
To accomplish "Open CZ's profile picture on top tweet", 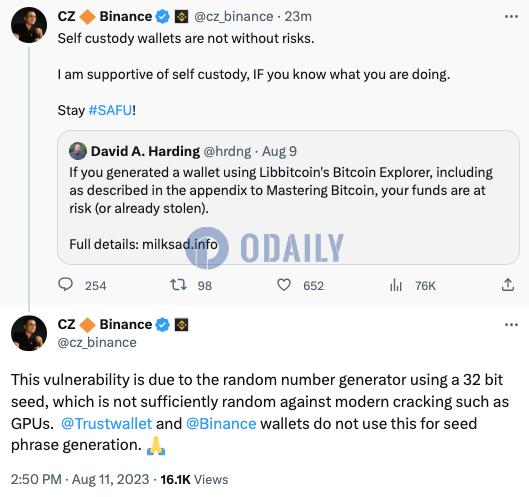I will click(x=29, y=25).
